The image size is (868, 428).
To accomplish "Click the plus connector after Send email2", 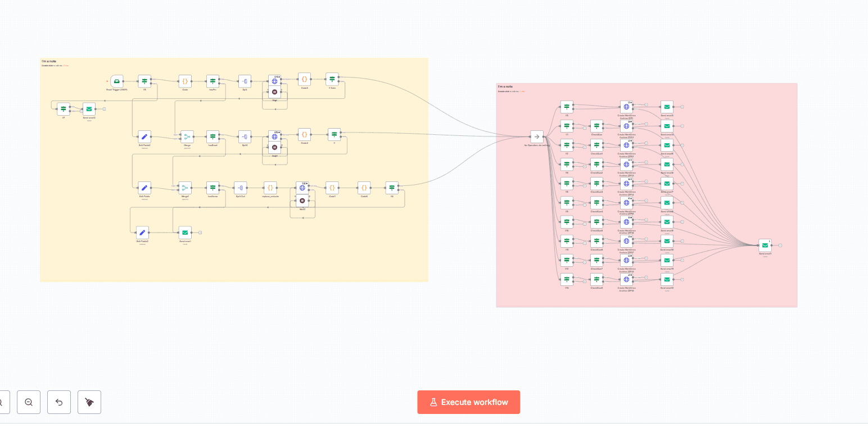I will (104, 109).
